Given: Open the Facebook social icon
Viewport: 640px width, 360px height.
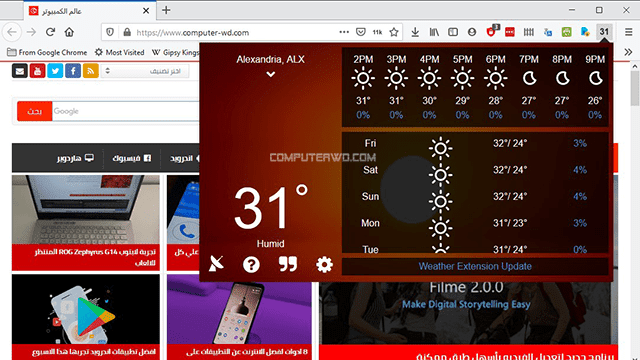Looking at the screenshot, I should 73,71.
